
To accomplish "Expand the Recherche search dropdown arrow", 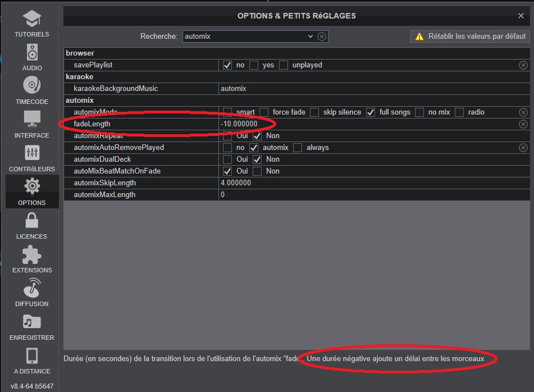I will tap(311, 37).
